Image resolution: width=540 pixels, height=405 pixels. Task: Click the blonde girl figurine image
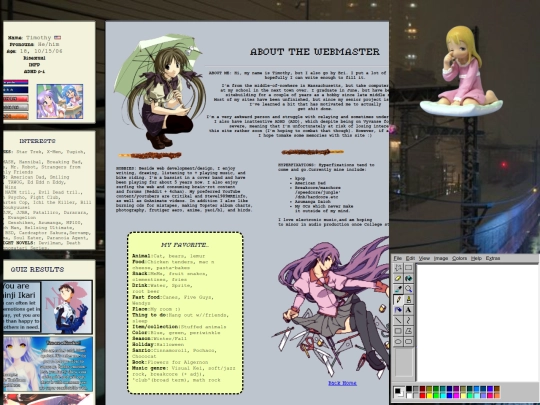click(461, 71)
